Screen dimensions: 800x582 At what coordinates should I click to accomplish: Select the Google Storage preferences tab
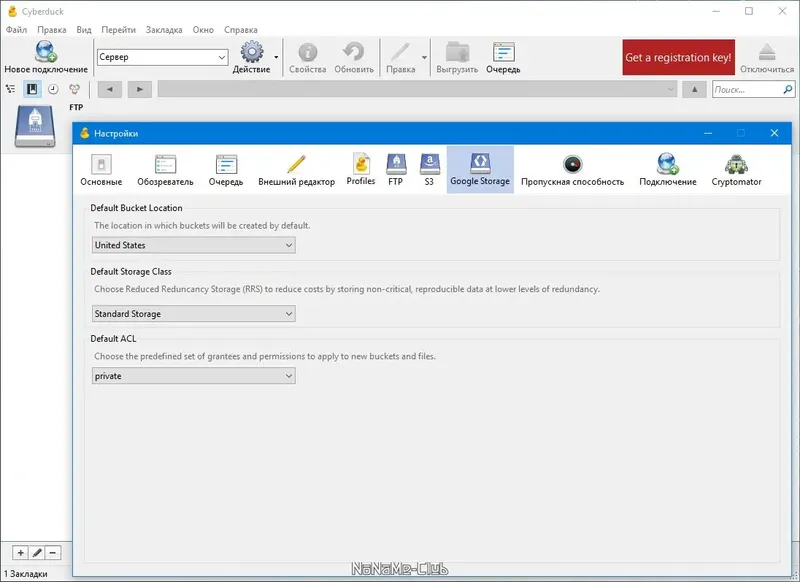(x=480, y=170)
